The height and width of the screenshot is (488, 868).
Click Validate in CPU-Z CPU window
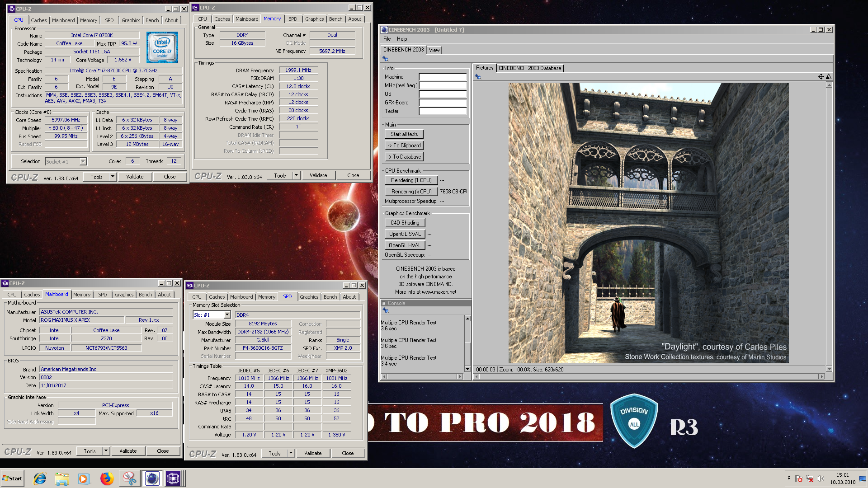click(x=135, y=177)
